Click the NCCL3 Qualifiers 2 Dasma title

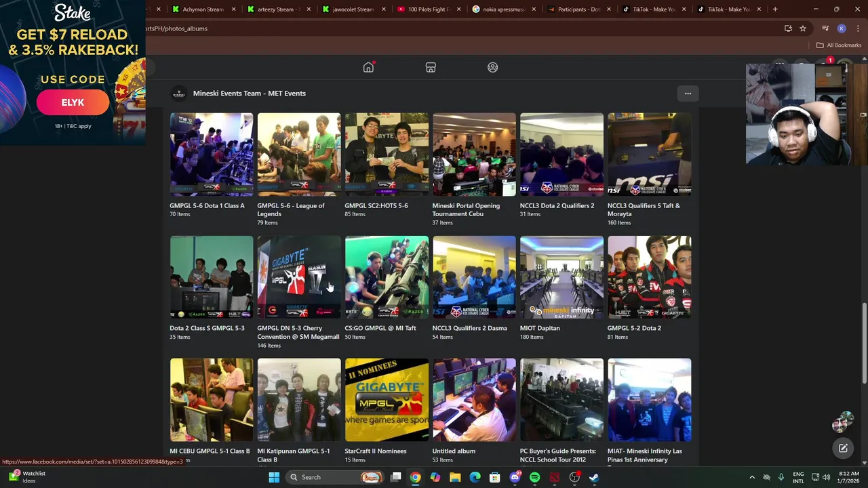pos(469,328)
